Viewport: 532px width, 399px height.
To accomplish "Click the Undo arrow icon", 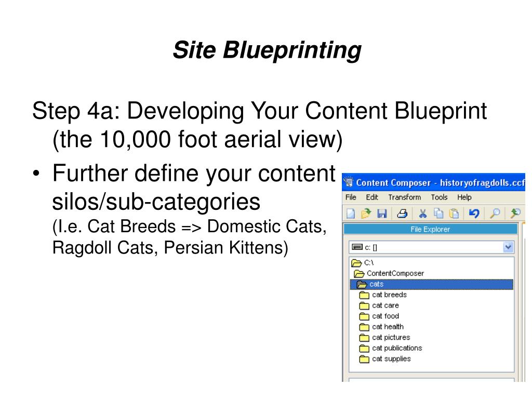I will click(x=474, y=214).
